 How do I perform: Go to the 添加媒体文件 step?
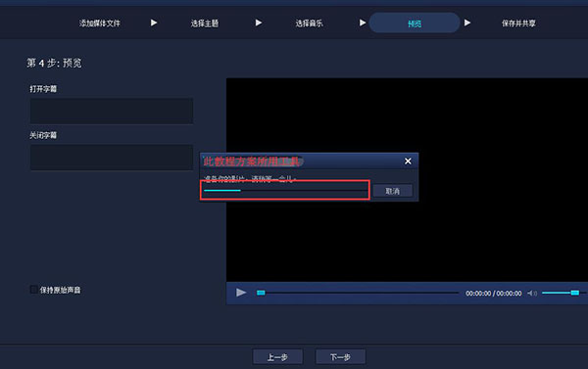[99, 23]
